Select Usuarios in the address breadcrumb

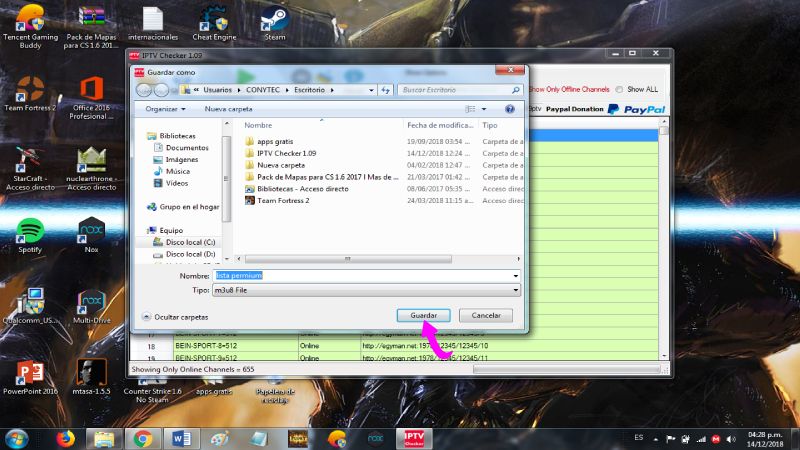[217, 90]
